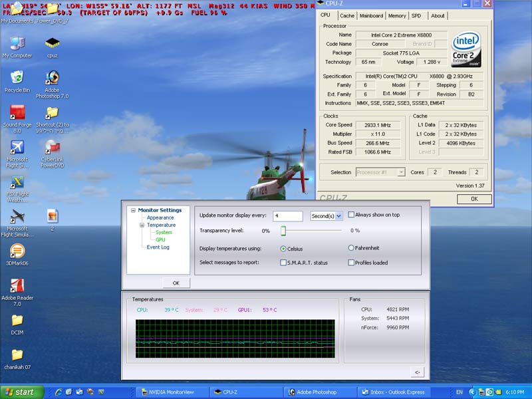532x399 pixels.
Task: Click the Transparency level slider handle
Action: (283, 231)
